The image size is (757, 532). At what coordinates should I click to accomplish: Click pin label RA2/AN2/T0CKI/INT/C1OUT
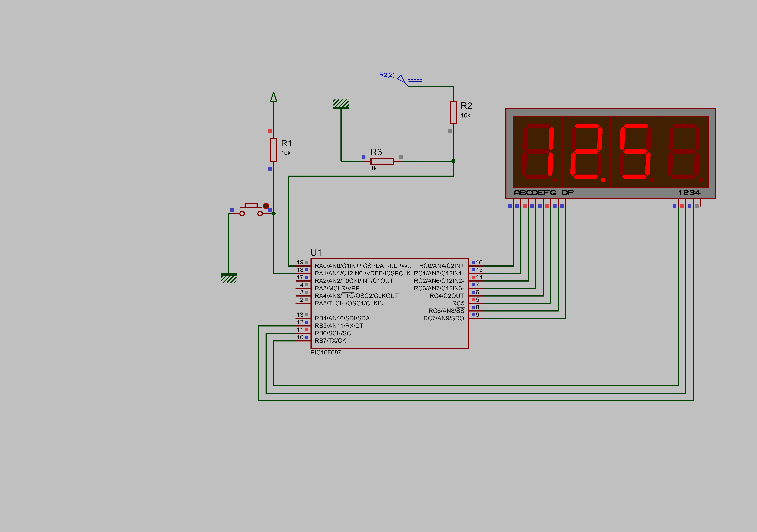[354, 281]
